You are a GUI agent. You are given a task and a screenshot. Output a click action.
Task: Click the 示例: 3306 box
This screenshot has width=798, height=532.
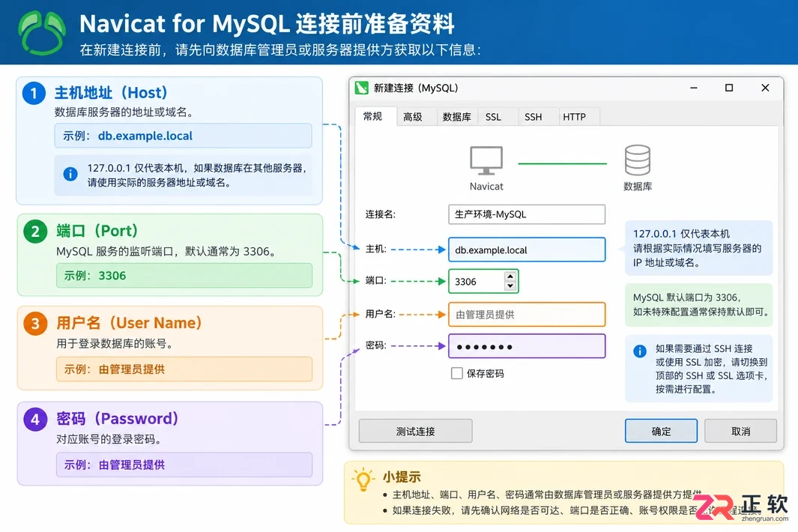tap(184, 276)
